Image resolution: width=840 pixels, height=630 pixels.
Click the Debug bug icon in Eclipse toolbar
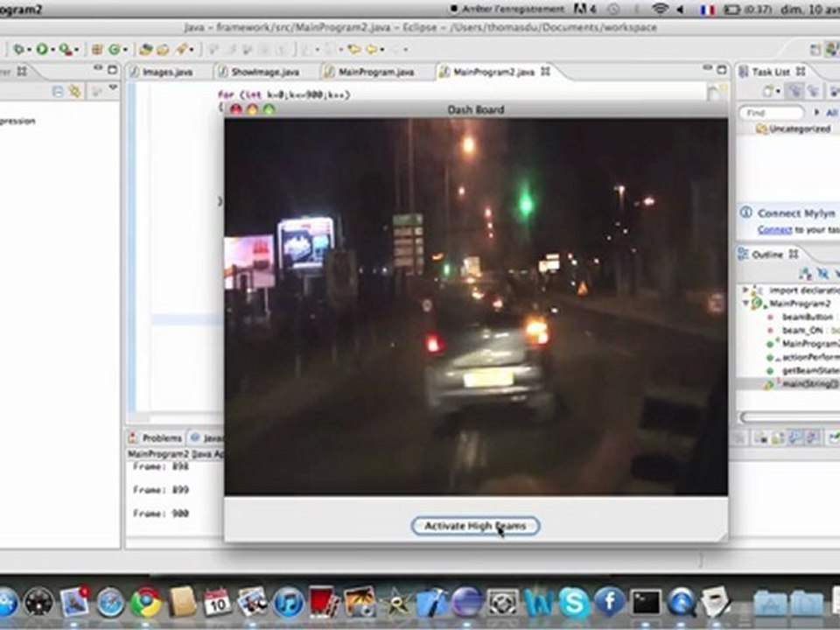[x=18, y=50]
